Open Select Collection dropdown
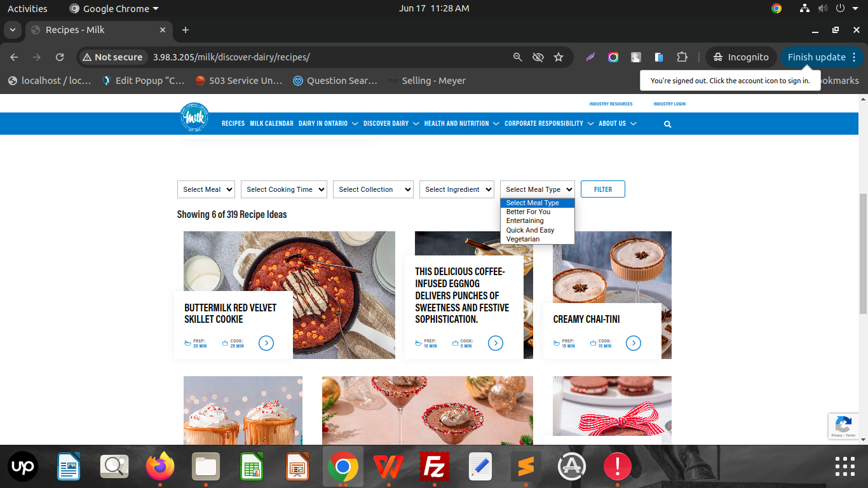 click(373, 189)
